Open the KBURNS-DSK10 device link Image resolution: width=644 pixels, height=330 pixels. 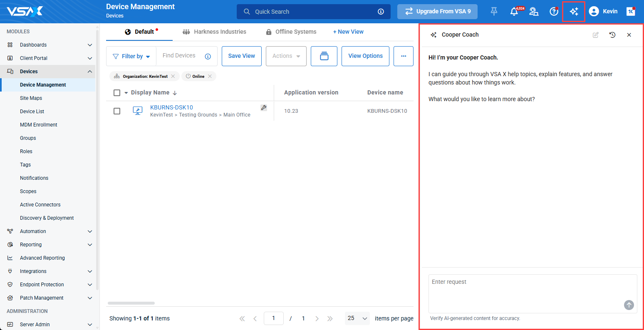coord(171,107)
